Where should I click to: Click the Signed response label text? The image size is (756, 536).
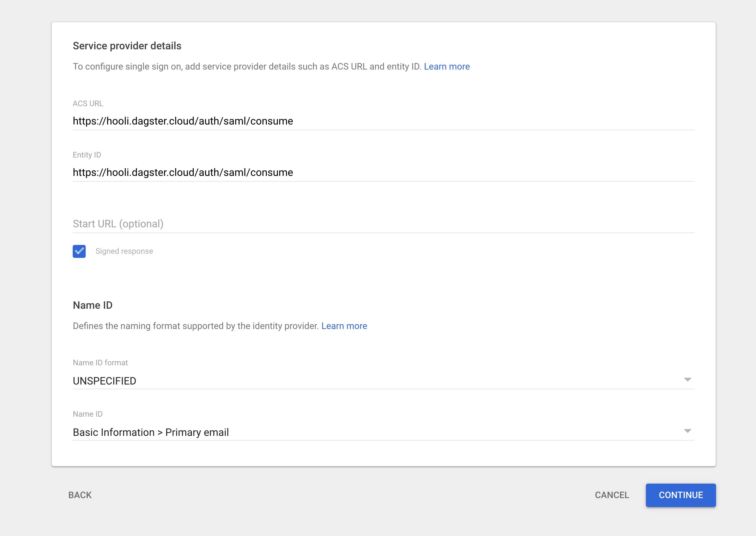click(124, 251)
